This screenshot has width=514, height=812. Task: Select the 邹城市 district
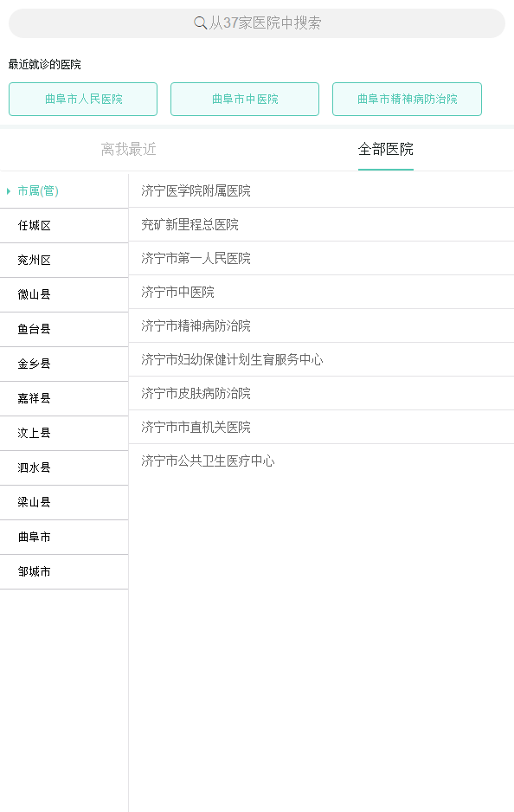tap(64, 571)
